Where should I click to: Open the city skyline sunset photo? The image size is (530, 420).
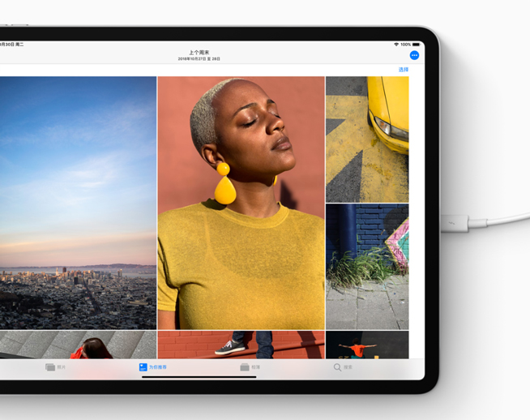click(78, 203)
